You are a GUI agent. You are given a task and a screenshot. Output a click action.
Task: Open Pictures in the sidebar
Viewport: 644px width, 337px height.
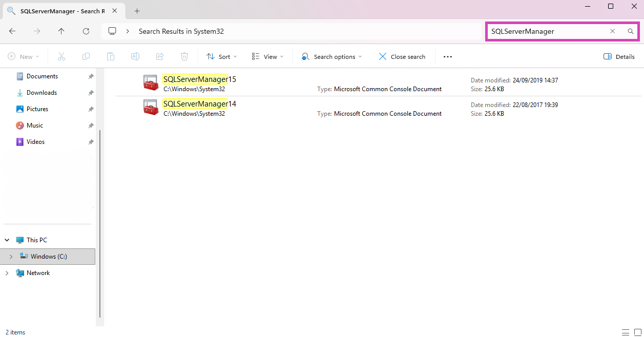[37, 109]
